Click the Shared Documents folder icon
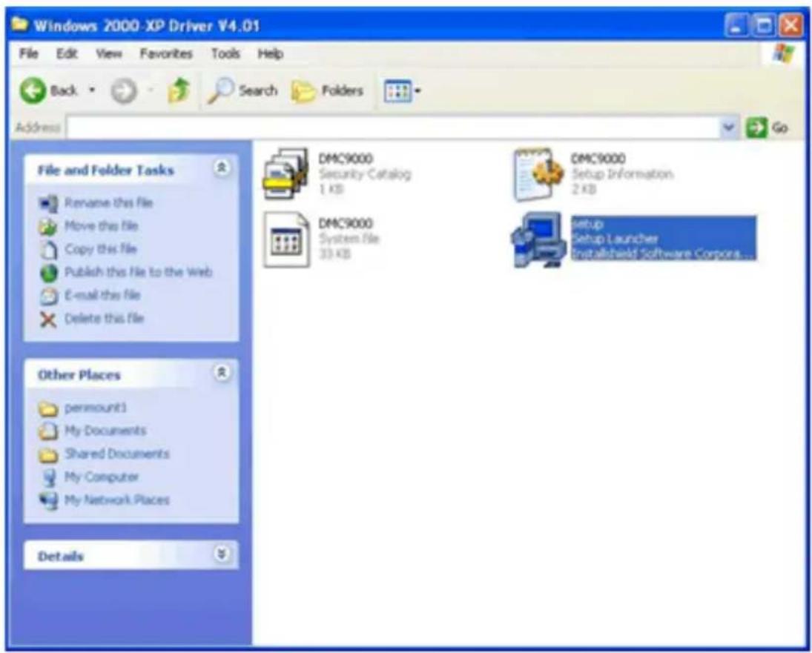The image size is (812, 653). (x=48, y=454)
